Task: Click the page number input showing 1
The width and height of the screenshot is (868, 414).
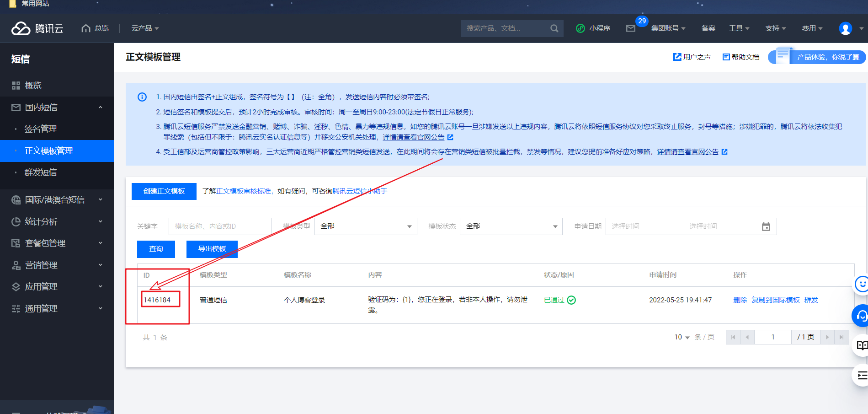Action: (773, 337)
